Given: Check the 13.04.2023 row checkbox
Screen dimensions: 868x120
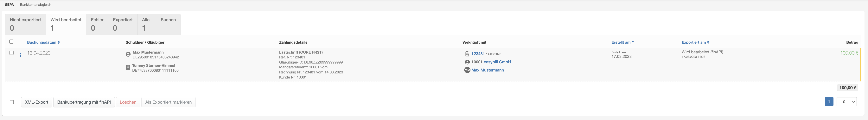Looking at the screenshot, I should point(11,53).
